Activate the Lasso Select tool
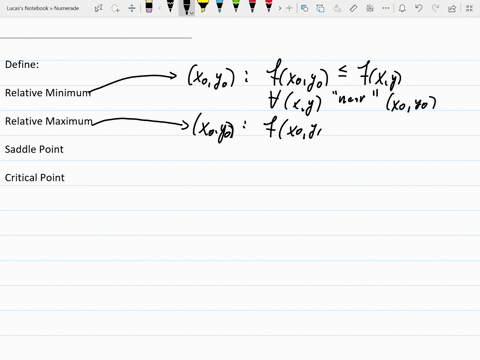 click(x=115, y=8)
